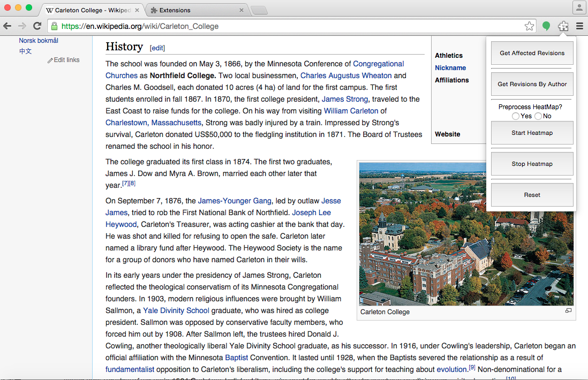Viewport: 588px width, 380px height.
Task: Click the green bookmark-checker extension icon
Action: pos(546,26)
